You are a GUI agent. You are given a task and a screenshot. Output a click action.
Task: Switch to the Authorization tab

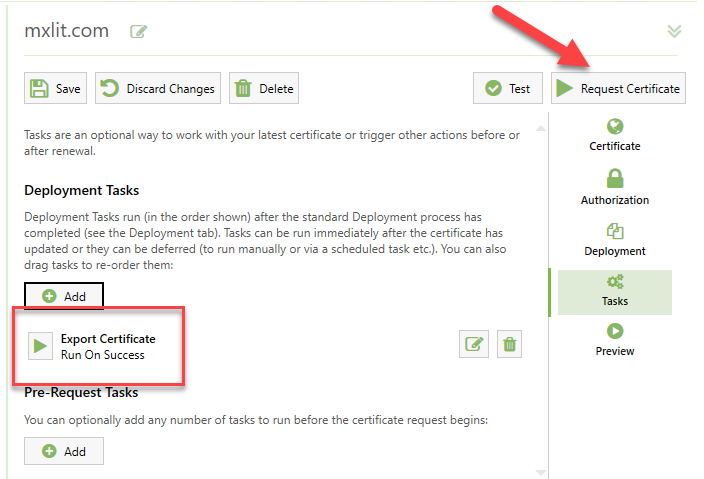614,188
